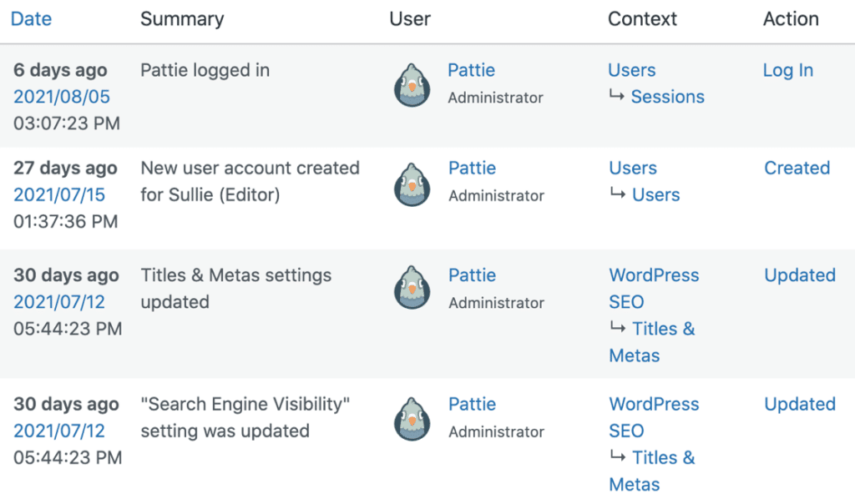Open the Created action link
Viewport: 855px width, 504px height.
(x=797, y=168)
